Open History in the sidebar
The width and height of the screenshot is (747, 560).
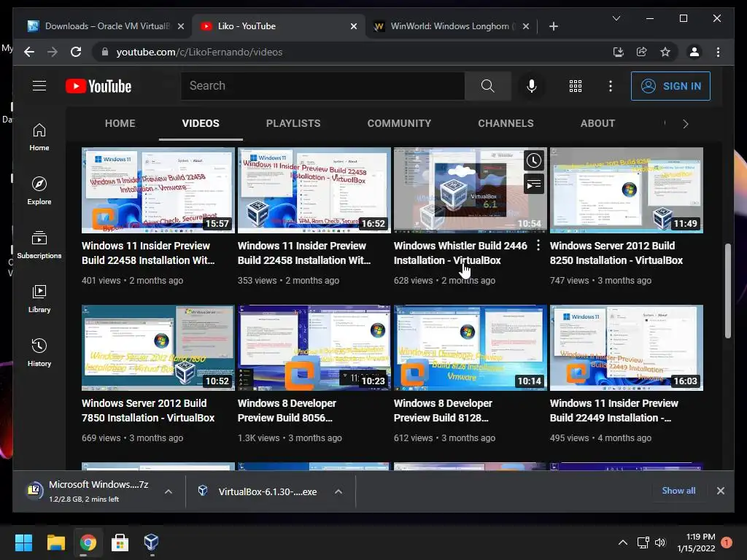(x=39, y=352)
